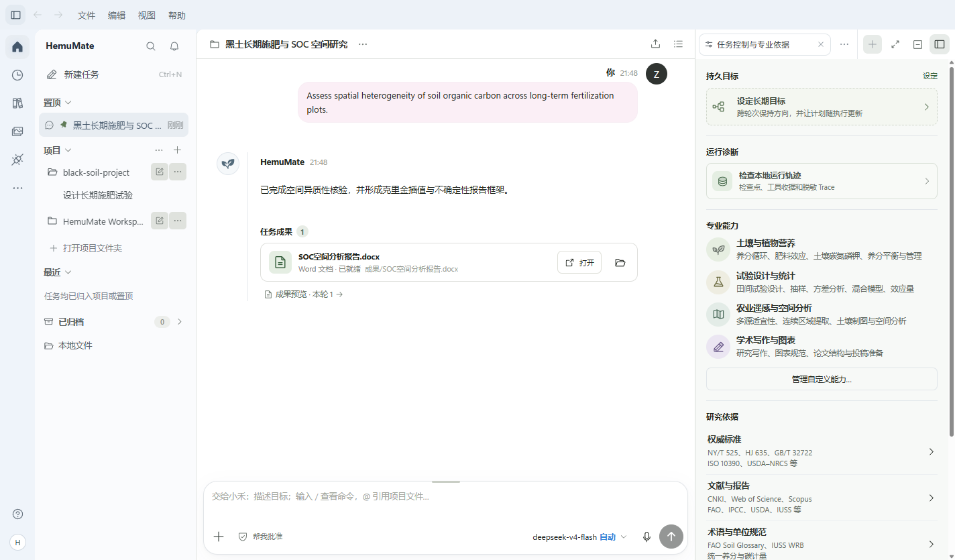Open the deepseek-v4-flash model dropdown
Image resolution: width=955 pixels, height=560 pixels.
pos(580,537)
